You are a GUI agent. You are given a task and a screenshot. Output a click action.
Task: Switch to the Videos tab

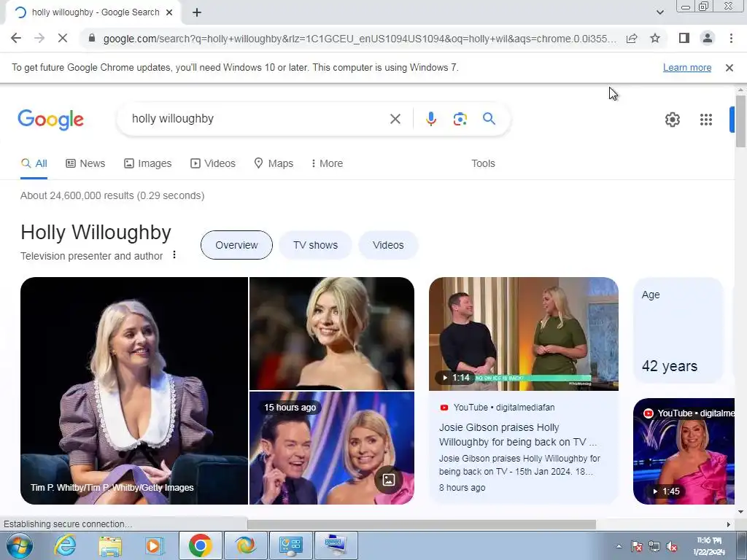click(213, 163)
